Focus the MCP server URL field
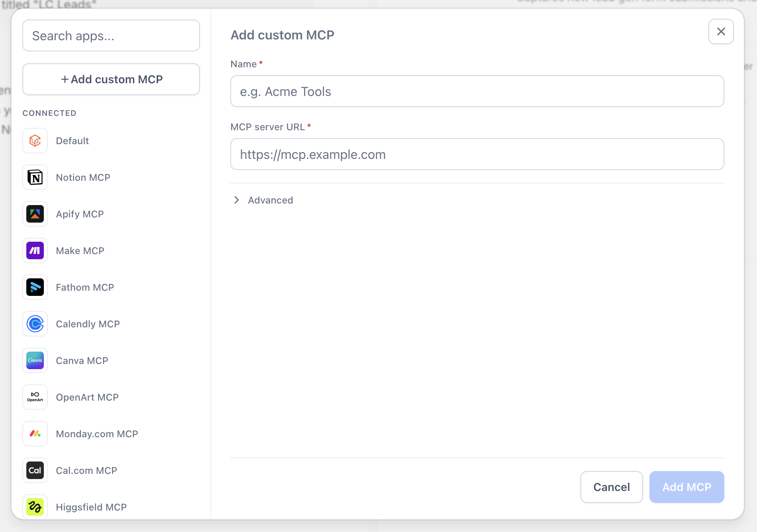 (x=477, y=154)
